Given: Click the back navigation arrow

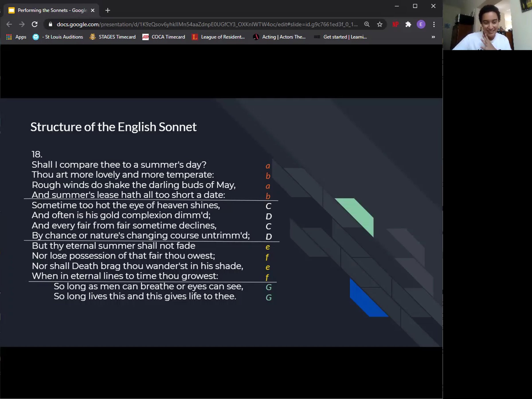Looking at the screenshot, I should point(9,24).
